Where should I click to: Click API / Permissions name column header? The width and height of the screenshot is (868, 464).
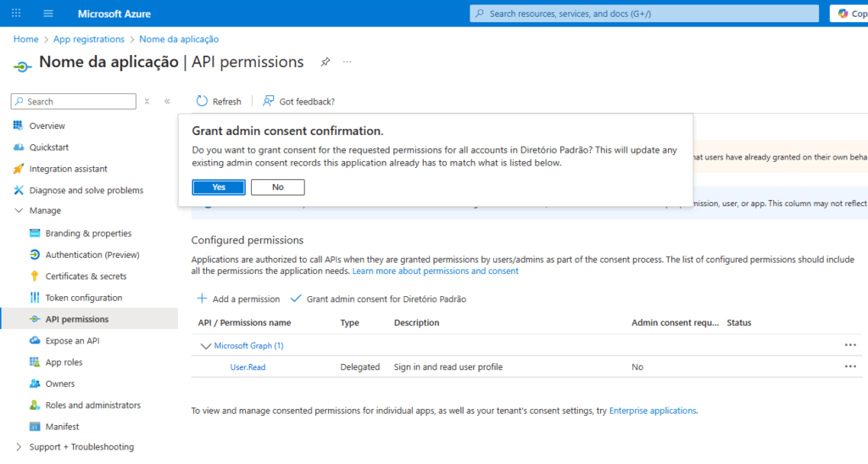coord(244,323)
